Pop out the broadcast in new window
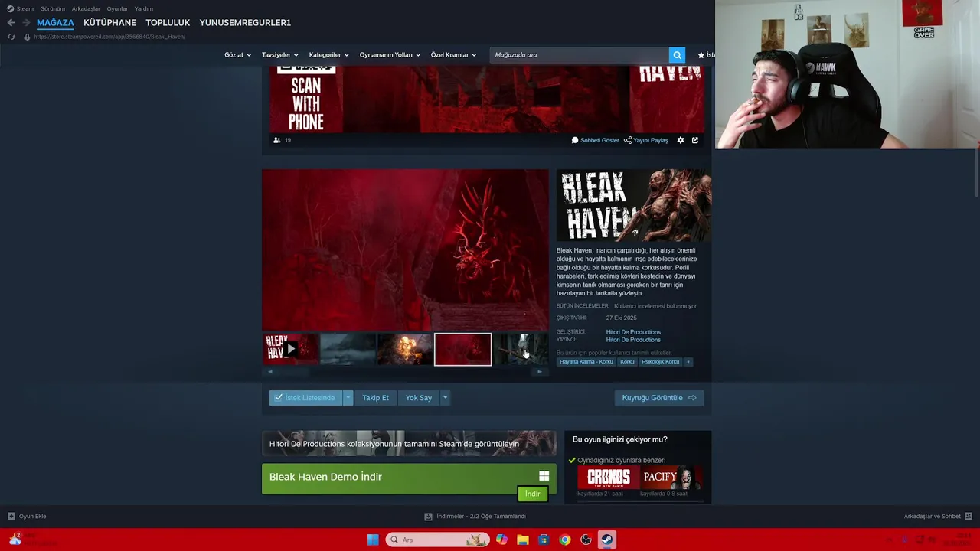980x551 pixels. pyautogui.click(x=695, y=140)
